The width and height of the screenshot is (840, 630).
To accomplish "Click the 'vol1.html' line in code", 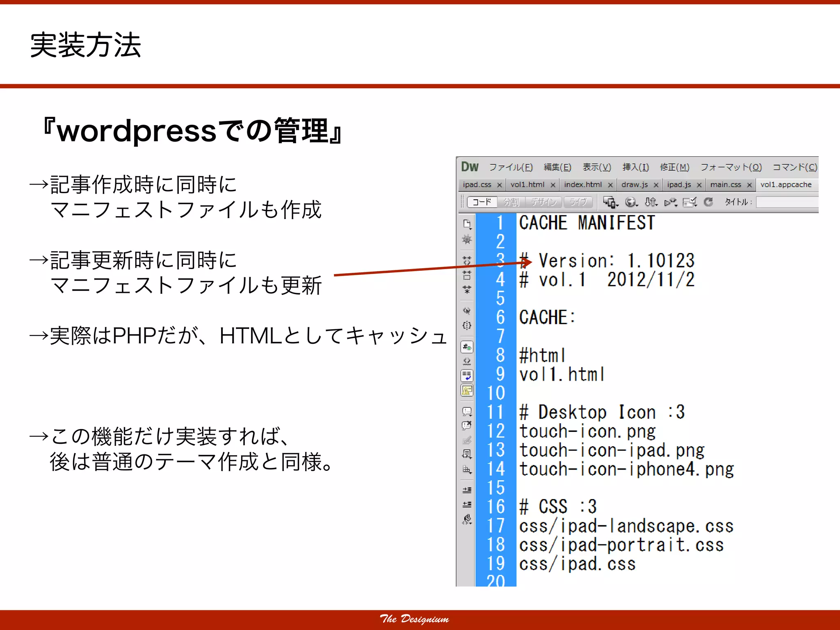I will coord(562,374).
